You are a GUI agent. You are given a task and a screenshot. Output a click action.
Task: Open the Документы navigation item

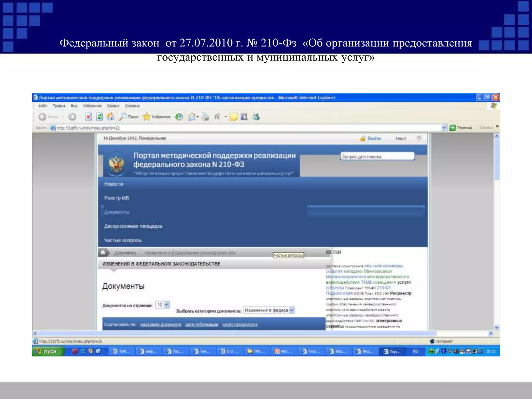117,212
